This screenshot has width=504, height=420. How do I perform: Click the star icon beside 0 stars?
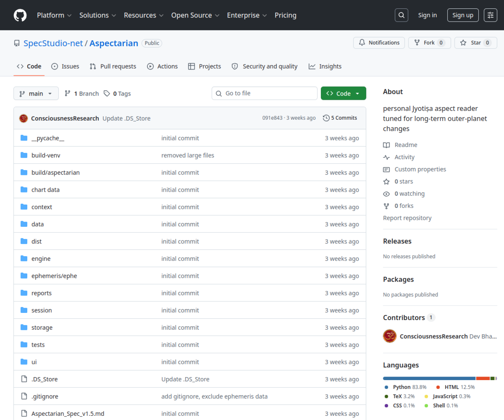[x=386, y=181]
